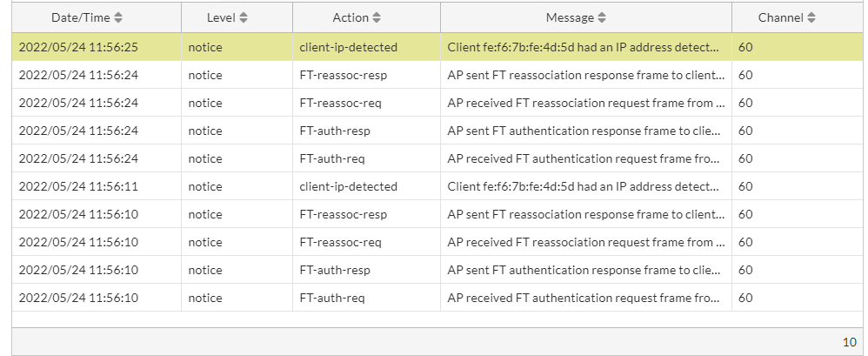Image resolution: width=868 pixels, height=356 pixels.
Task: Click the Level column header label
Action: (221, 17)
